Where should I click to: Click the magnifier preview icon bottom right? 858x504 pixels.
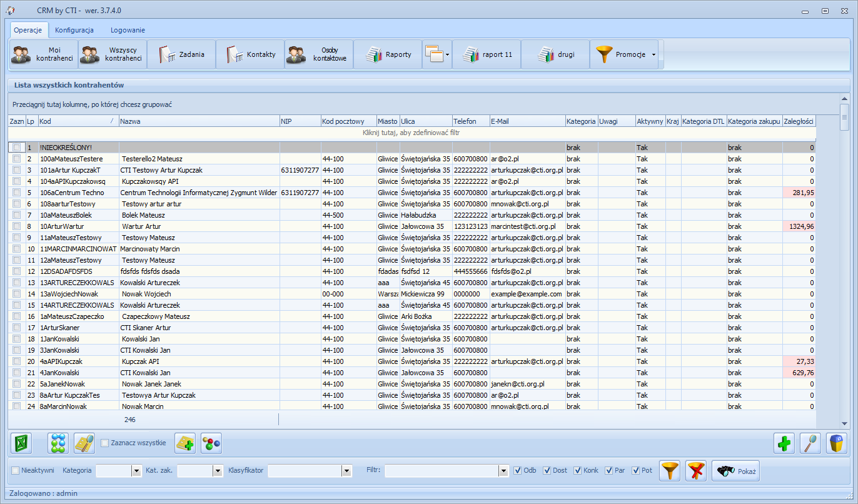810,443
